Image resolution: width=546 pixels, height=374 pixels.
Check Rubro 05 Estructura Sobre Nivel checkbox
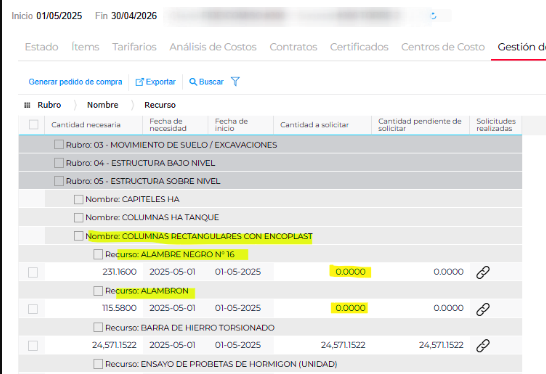(59, 181)
